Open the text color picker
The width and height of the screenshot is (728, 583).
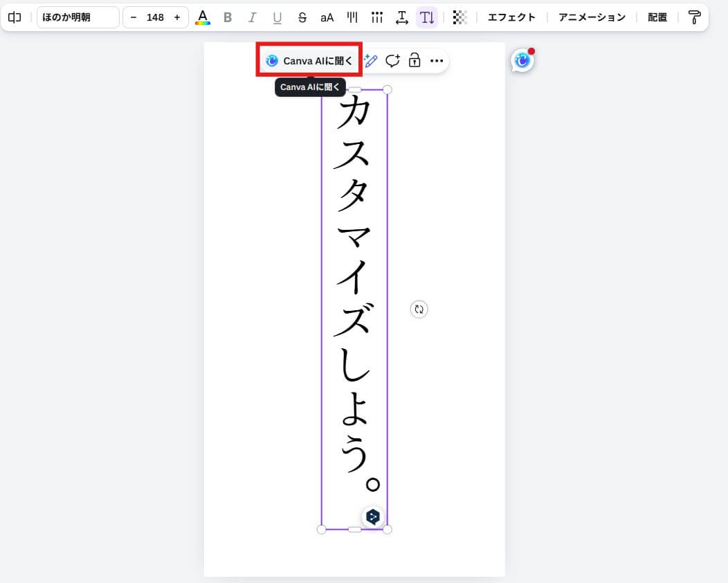point(203,17)
